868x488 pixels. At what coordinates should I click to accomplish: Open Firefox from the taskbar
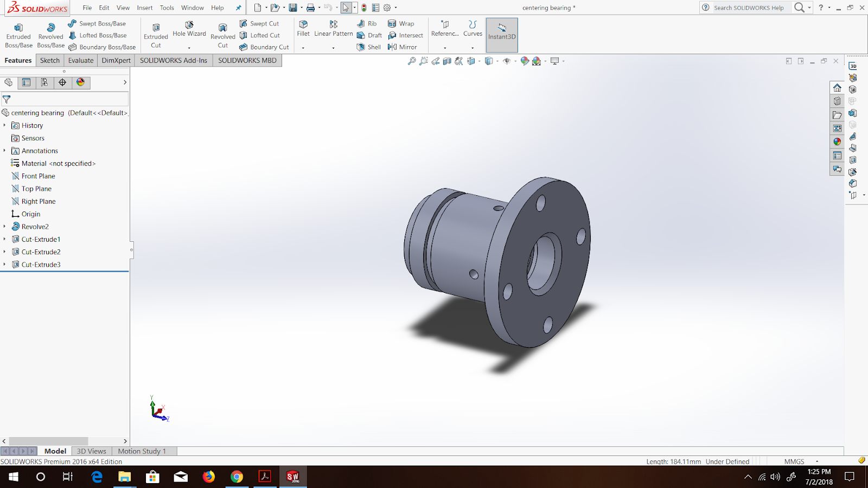pyautogui.click(x=209, y=477)
